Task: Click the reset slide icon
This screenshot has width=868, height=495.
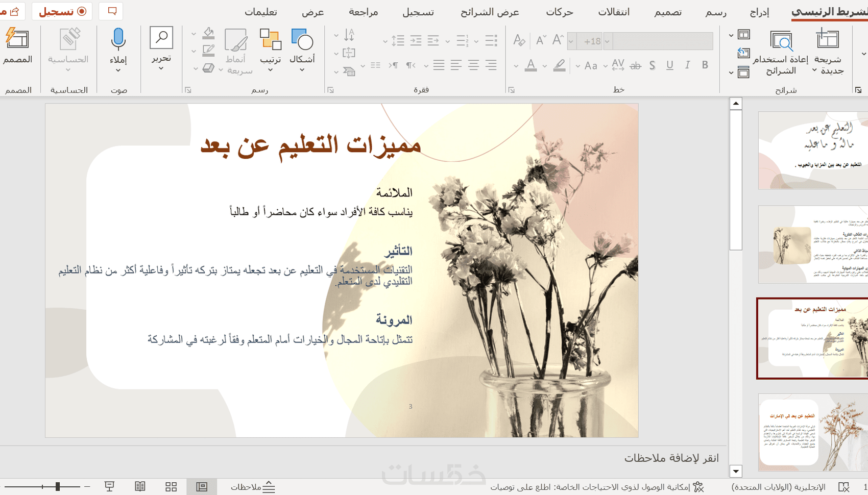Action: coord(744,53)
